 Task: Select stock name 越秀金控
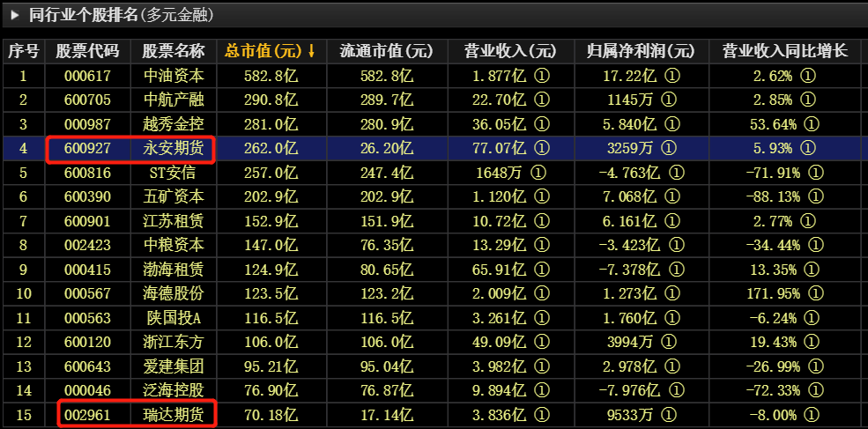point(174,124)
